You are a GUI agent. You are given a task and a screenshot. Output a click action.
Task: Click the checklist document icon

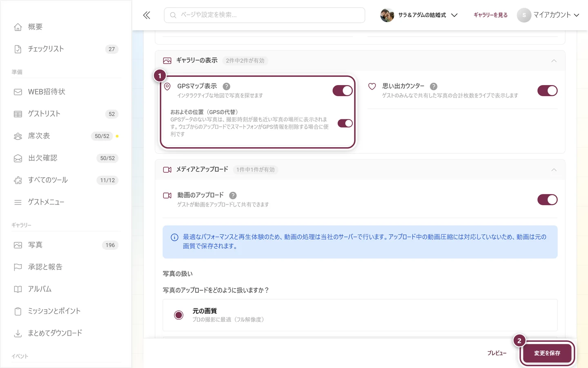pyautogui.click(x=18, y=49)
